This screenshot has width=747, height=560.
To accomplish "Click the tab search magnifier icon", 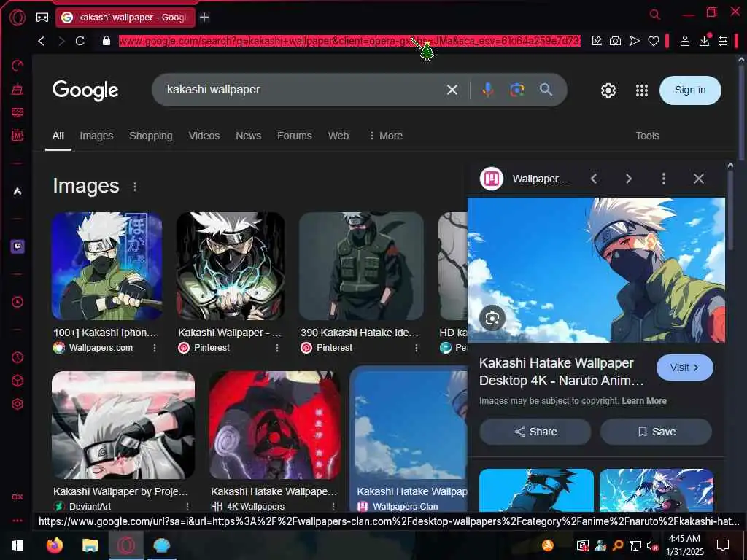I will click(655, 15).
